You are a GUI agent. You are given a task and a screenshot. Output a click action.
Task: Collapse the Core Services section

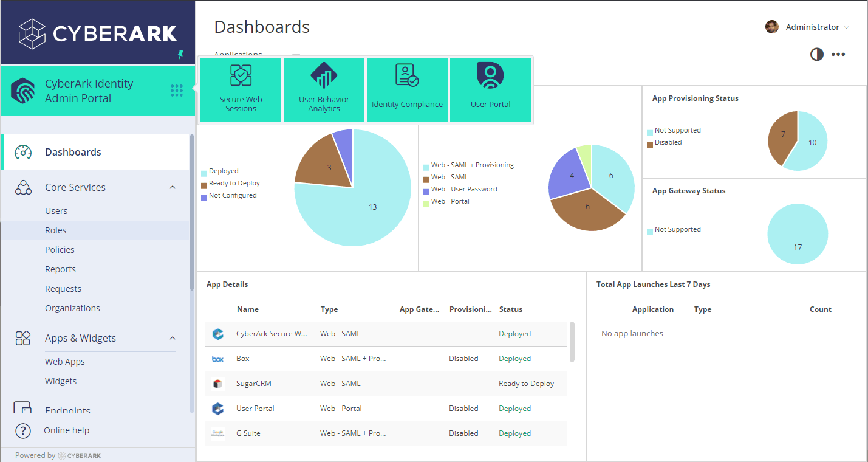coord(172,187)
